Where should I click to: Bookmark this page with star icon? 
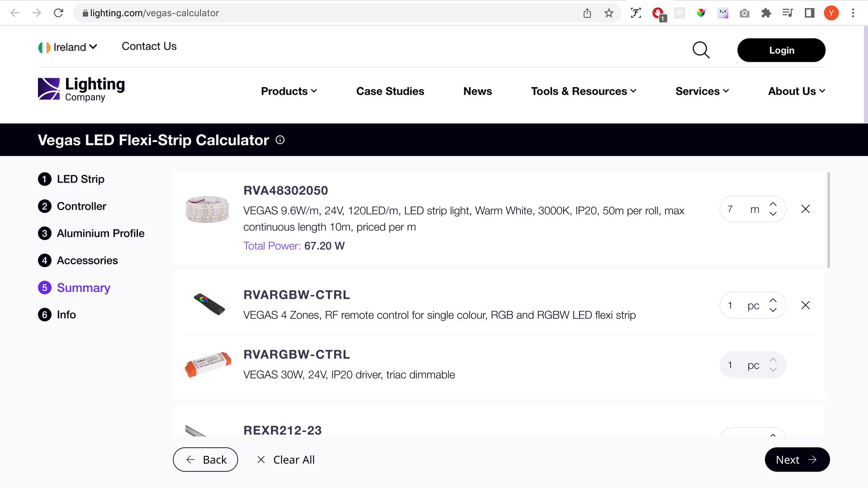[x=609, y=13]
